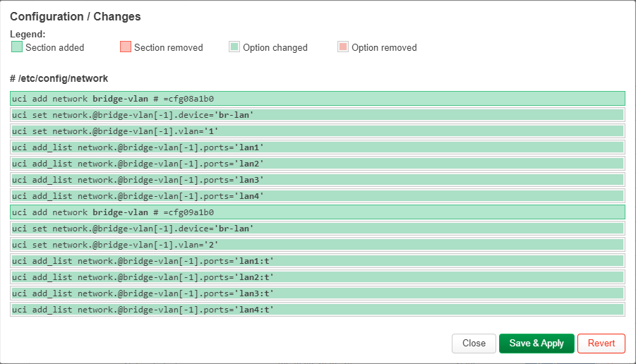The image size is (636, 364).
Task: Click the /etc/config/network heading
Action: pos(59,78)
